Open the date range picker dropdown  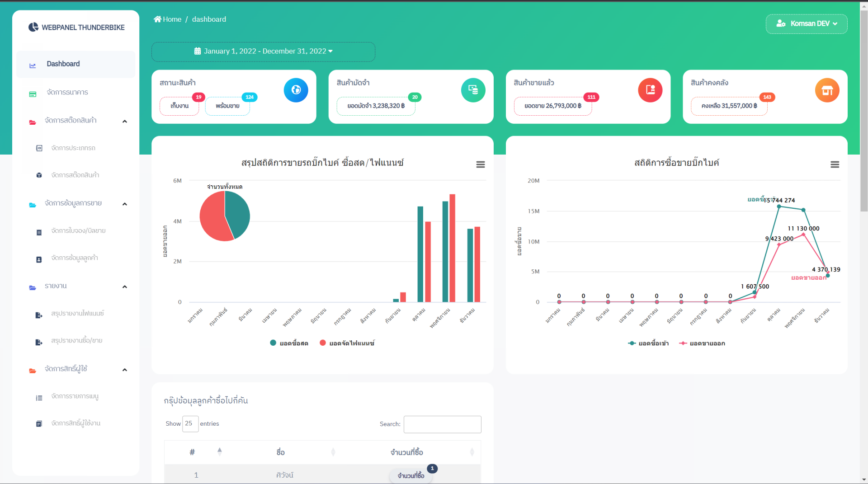click(x=263, y=52)
